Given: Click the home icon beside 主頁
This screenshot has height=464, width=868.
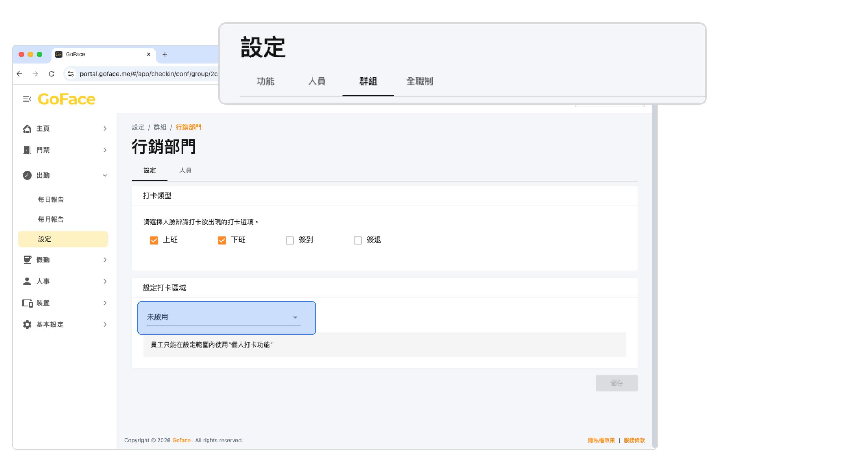Looking at the screenshot, I should (x=27, y=129).
